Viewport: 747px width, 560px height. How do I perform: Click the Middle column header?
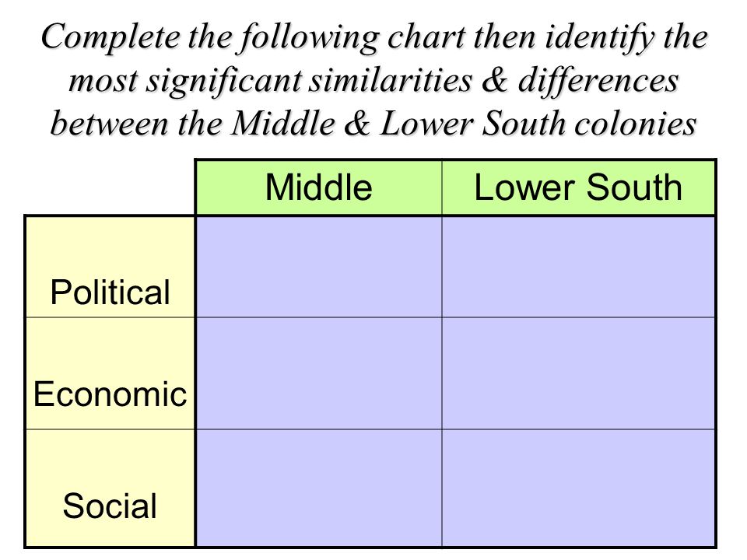(x=319, y=187)
